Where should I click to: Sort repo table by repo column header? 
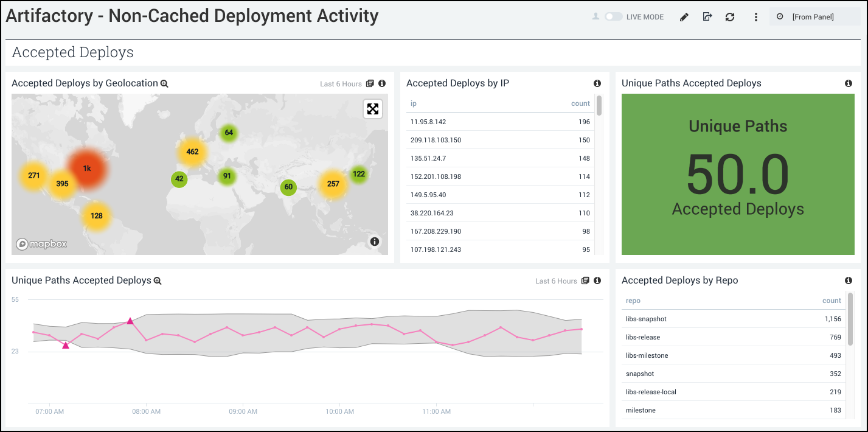(x=633, y=301)
